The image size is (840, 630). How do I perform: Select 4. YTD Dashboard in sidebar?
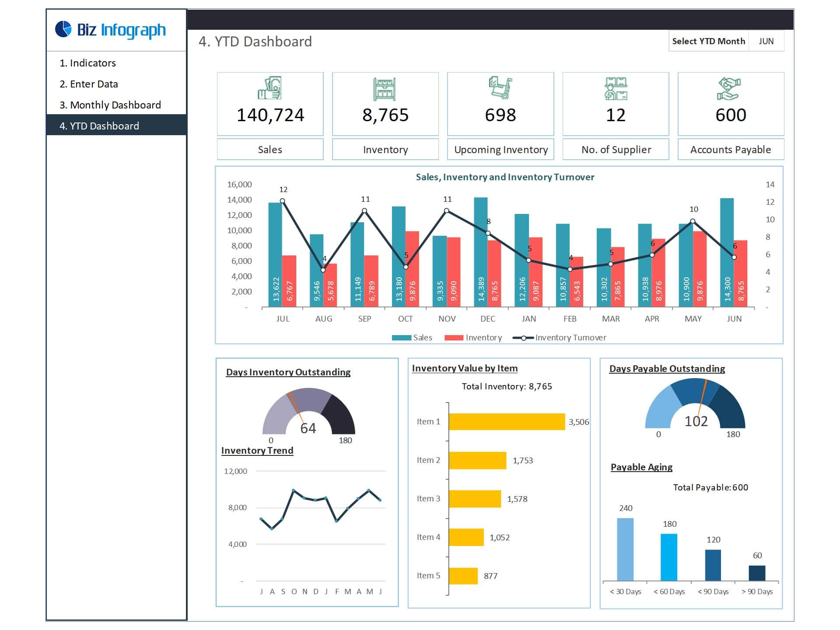point(99,126)
